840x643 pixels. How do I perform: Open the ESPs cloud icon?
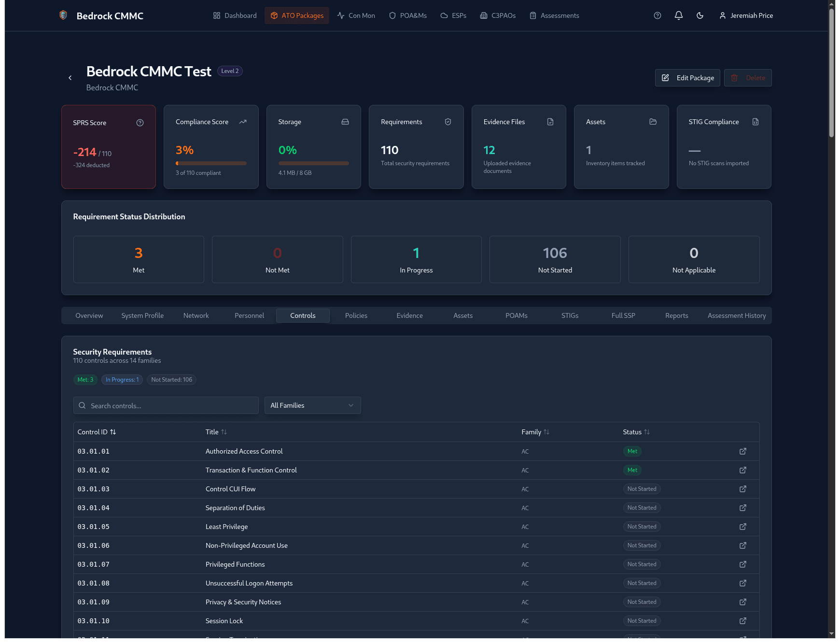(x=443, y=15)
